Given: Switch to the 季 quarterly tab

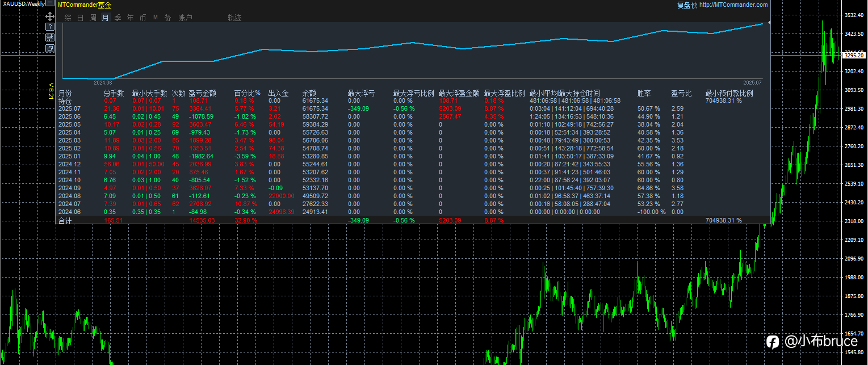Looking at the screenshot, I should (118, 18).
